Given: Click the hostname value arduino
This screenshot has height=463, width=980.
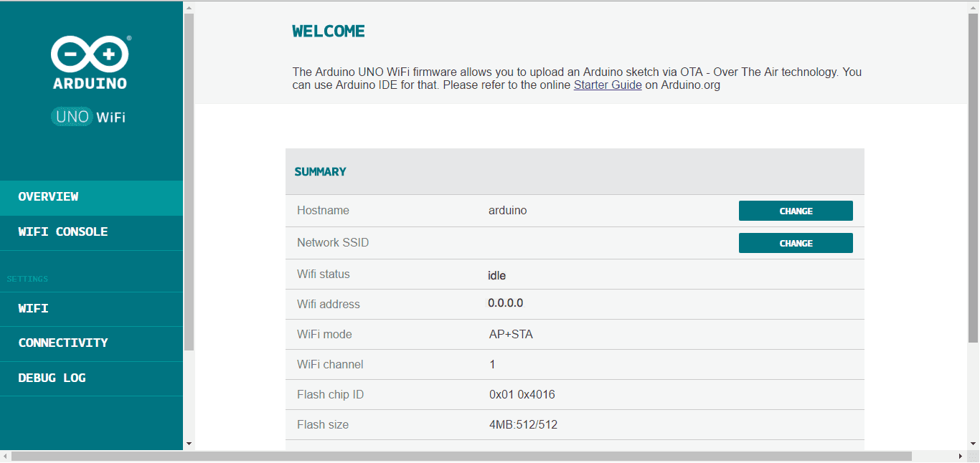Looking at the screenshot, I should pyautogui.click(x=507, y=211).
